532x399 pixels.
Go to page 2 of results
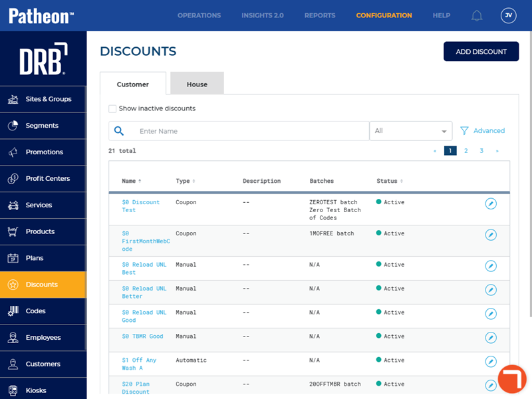tap(466, 151)
